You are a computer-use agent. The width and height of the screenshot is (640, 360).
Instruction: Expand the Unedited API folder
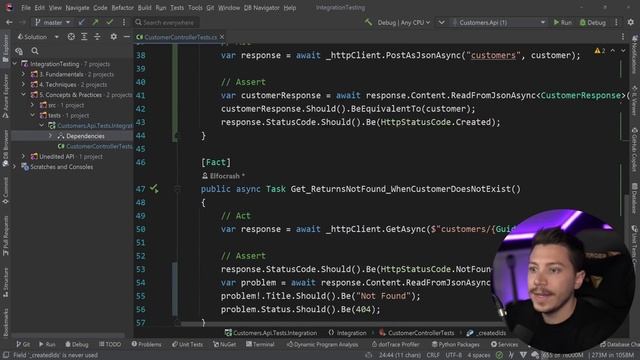[24, 156]
